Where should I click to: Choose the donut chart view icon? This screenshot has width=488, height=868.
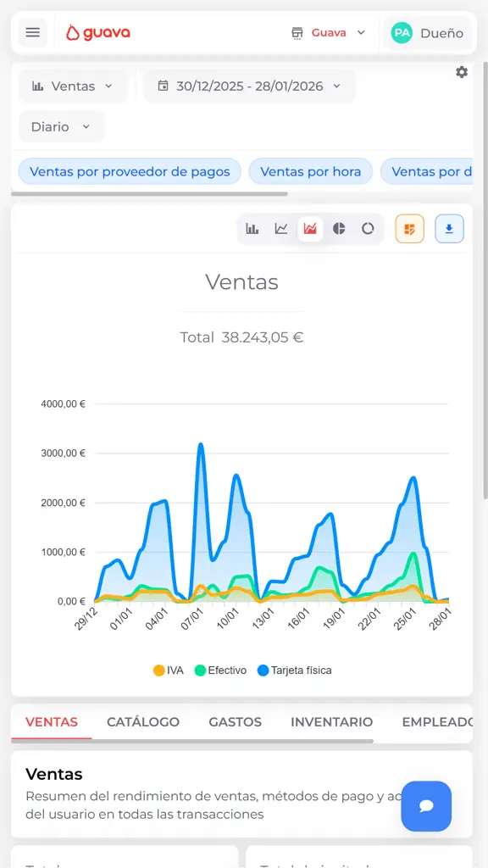(367, 228)
